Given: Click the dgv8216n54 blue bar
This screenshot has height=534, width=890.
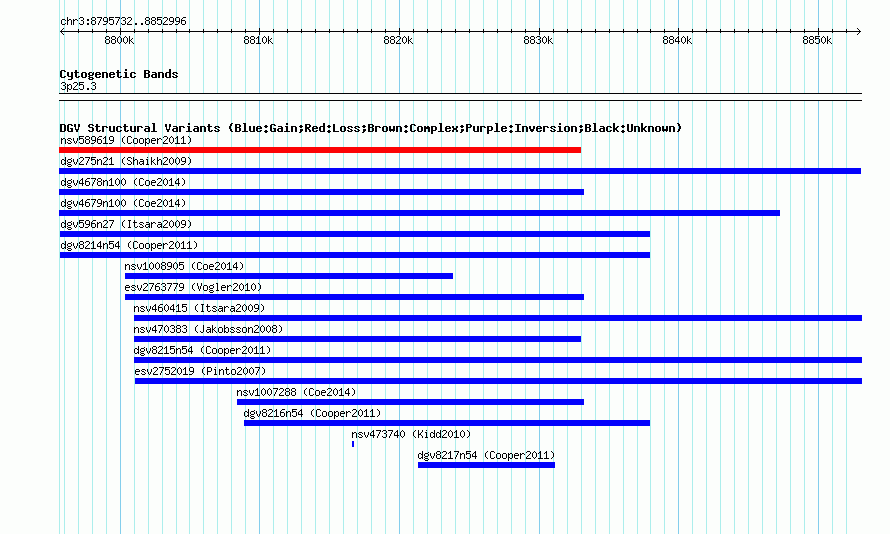Looking at the screenshot, I should click(447, 423).
